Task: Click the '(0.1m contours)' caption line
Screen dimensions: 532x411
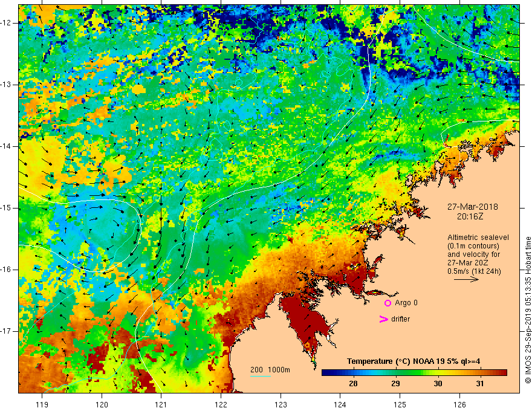Action: (473, 246)
